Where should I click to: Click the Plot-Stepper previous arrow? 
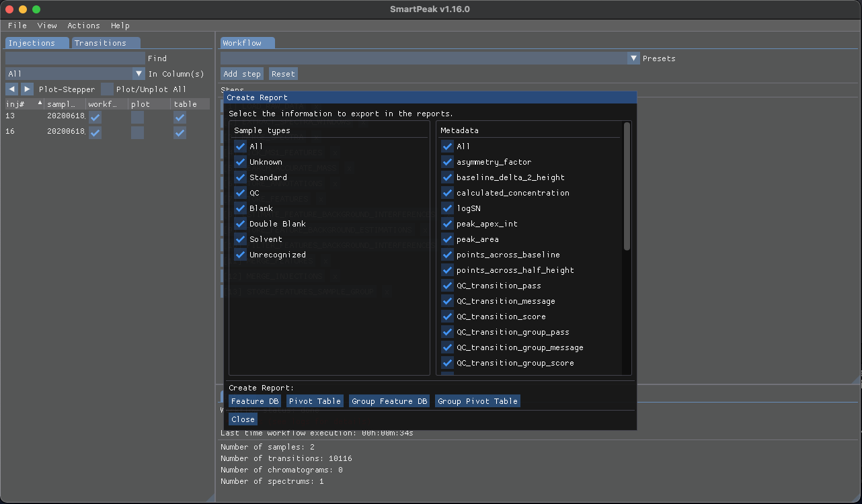point(11,89)
